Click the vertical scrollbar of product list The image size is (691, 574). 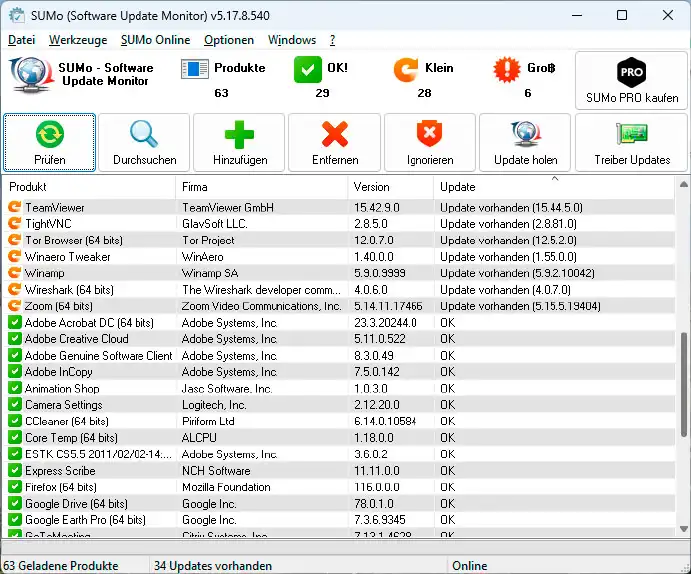(x=684, y=383)
